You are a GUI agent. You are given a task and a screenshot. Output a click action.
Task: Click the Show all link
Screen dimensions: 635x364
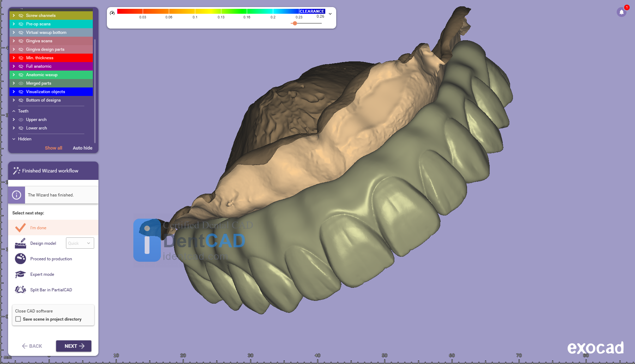coord(53,148)
